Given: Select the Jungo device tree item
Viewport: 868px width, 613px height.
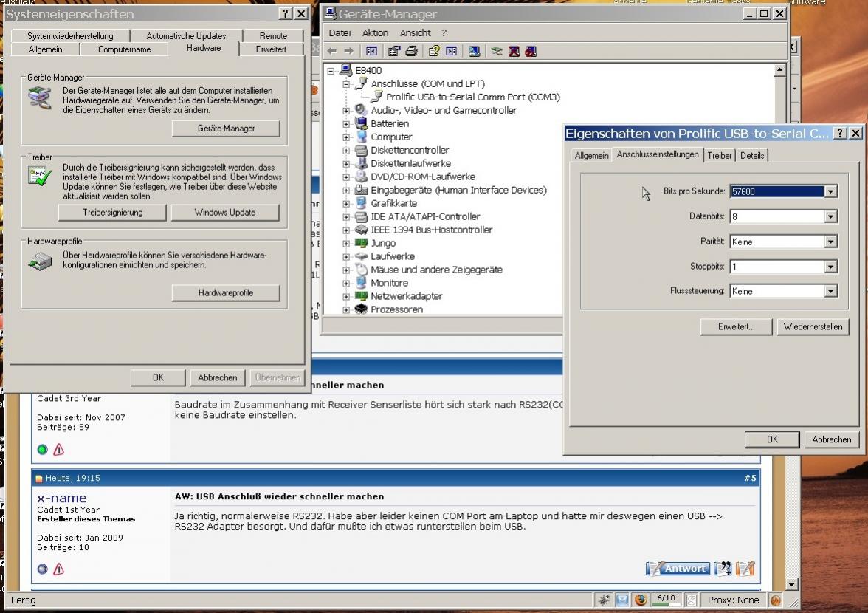Looking at the screenshot, I should (382, 243).
